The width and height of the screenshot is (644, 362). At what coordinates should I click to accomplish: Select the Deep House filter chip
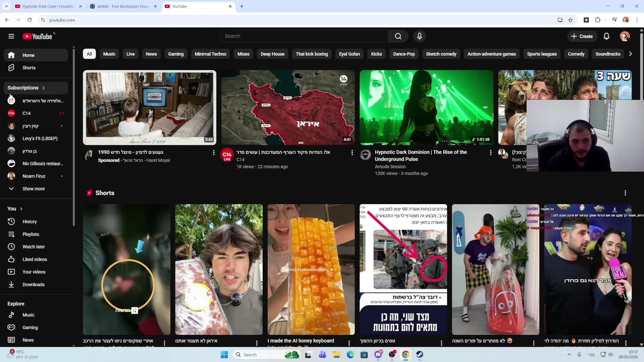272,54
